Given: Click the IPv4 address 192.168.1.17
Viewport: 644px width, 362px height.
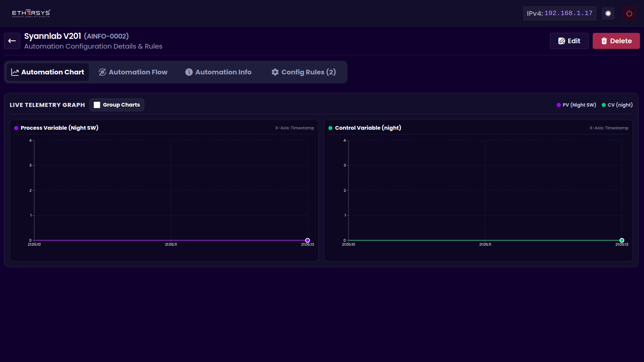Looking at the screenshot, I should coord(568,13).
